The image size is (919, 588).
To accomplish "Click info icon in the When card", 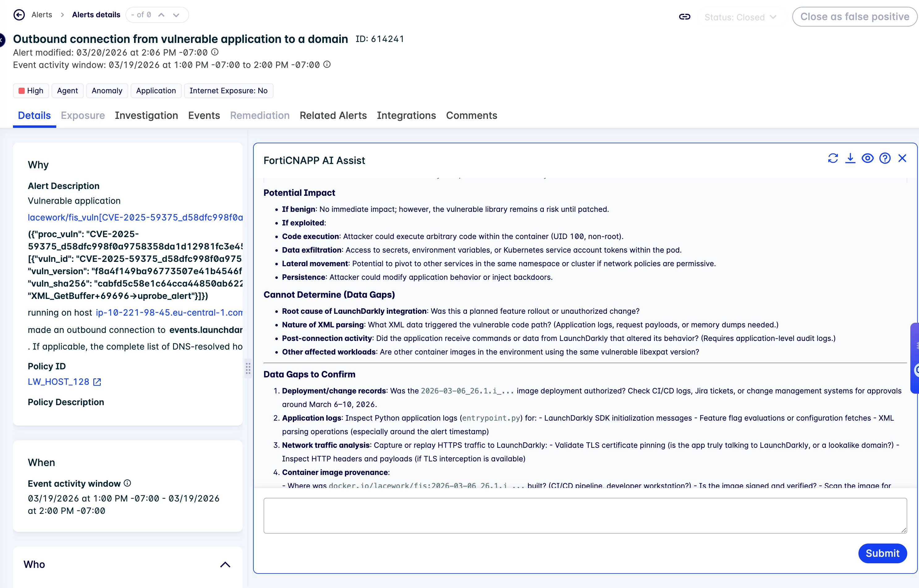I will point(128,483).
